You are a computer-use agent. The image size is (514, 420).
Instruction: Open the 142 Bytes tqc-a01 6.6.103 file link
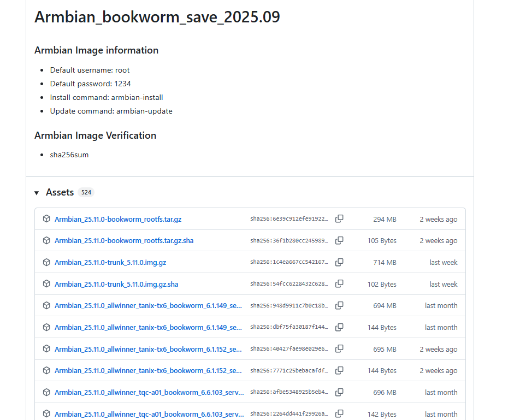click(149, 414)
